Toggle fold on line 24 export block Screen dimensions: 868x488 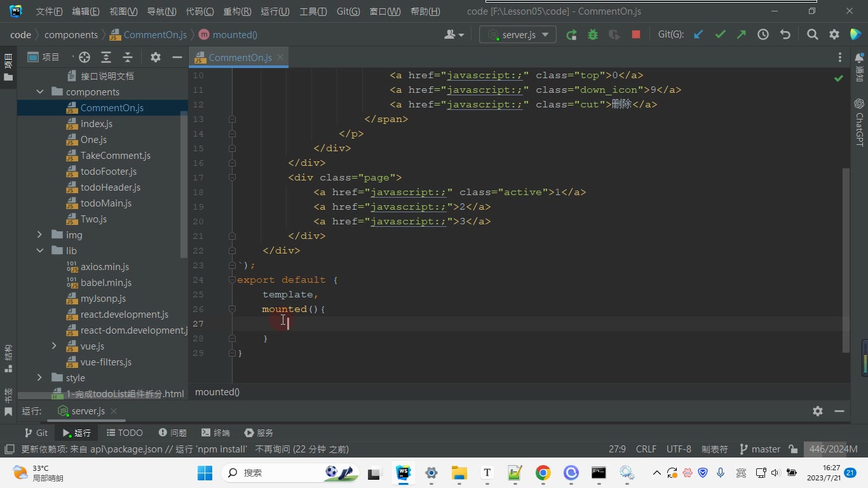(232, 280)
